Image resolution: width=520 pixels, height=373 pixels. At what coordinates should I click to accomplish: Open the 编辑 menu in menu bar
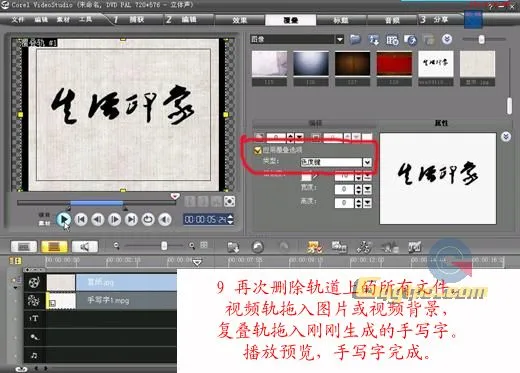(41, 19)
